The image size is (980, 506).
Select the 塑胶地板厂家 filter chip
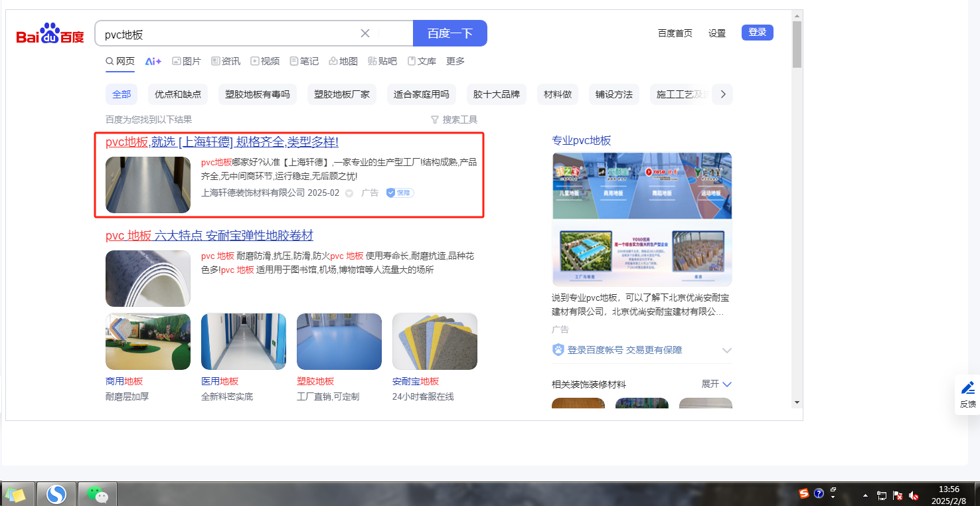(342, 94)
